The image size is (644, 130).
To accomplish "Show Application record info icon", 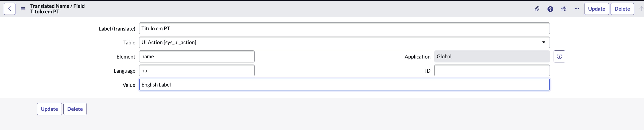I will [x=559, y=56].
